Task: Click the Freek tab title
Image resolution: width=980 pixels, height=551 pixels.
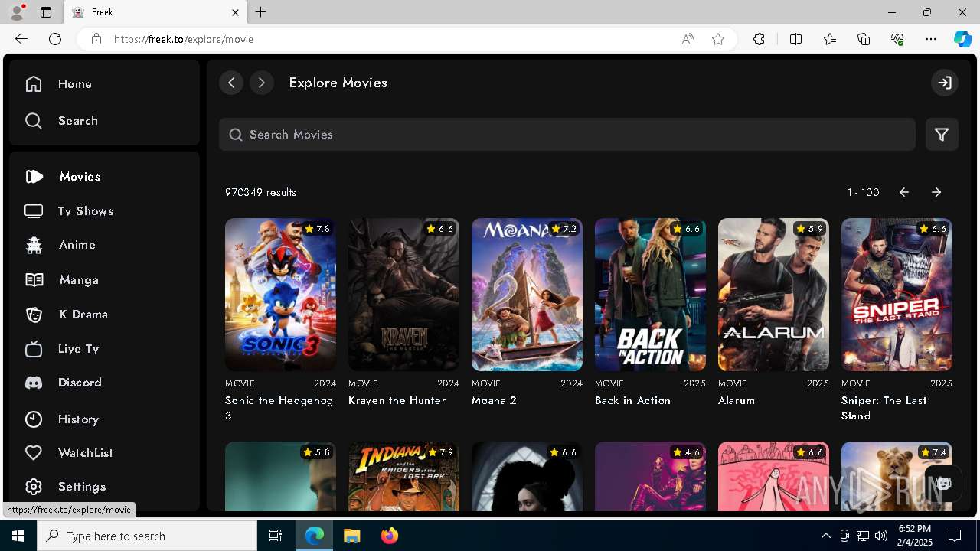Action: click(102, 12)
